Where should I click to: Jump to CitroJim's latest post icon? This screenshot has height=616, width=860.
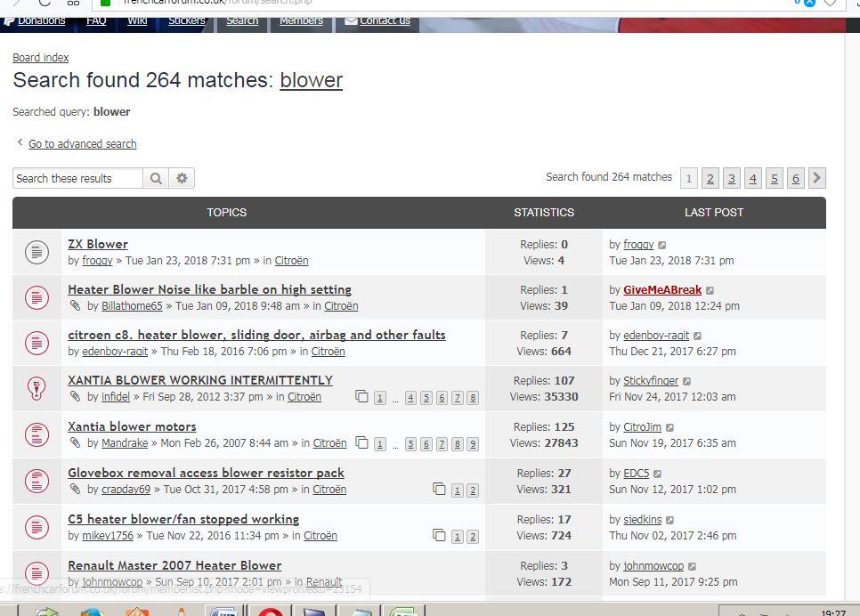[669, 428]
